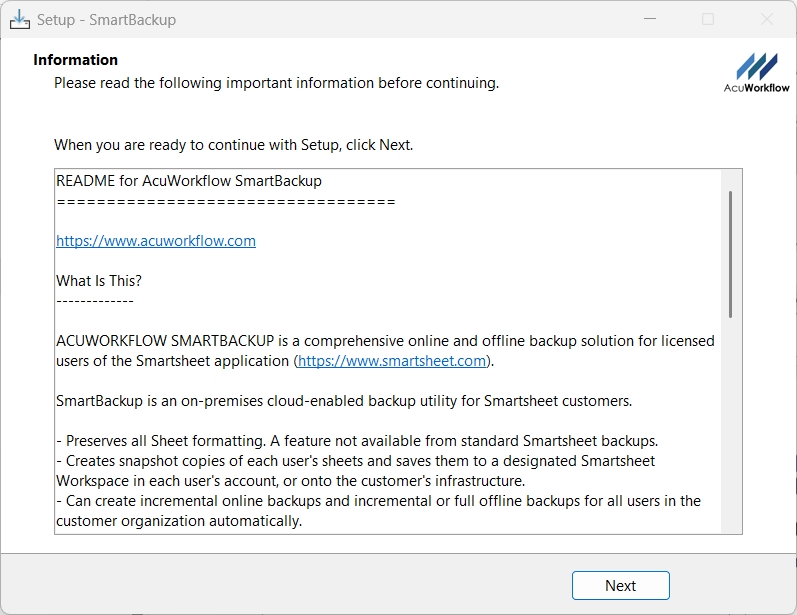Open the https://www.smartsheet.com link

pyautogui.click(x=392, y=361)
